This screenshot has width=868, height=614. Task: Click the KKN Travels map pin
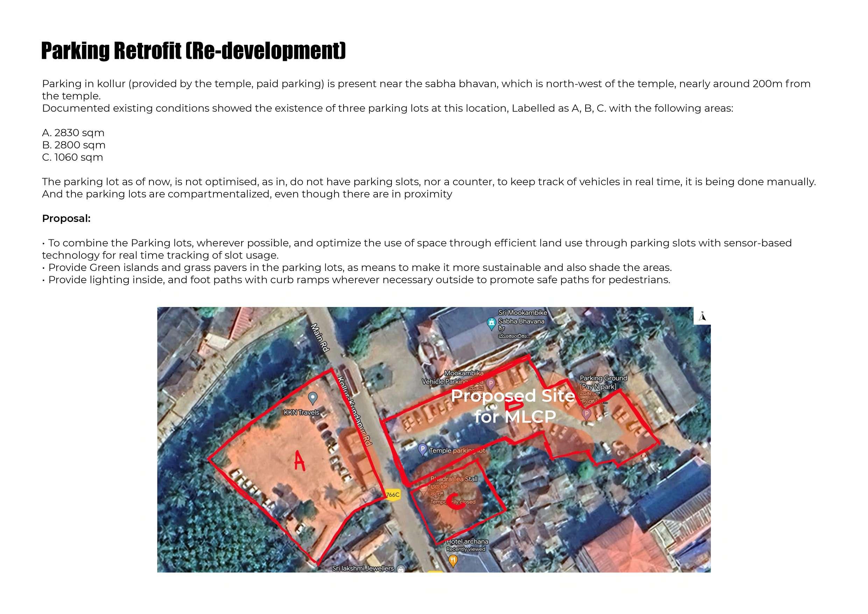point(313,398)
